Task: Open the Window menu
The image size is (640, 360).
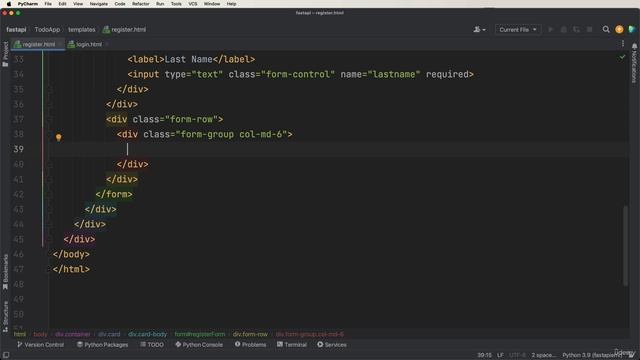Action: tap(212, 4)
